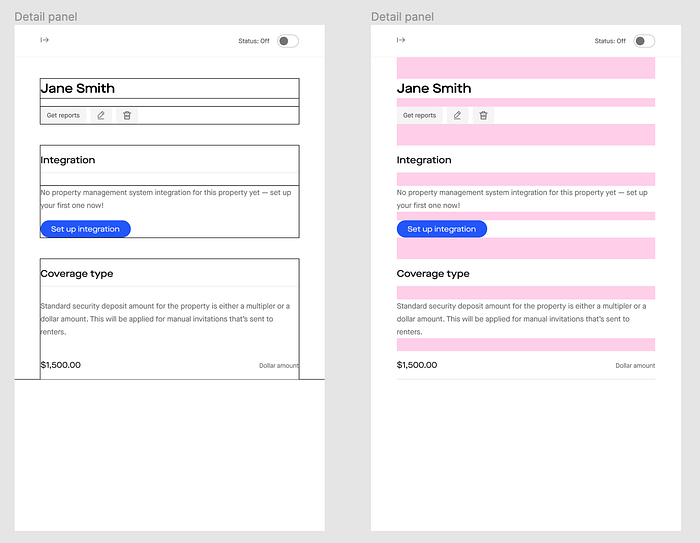
Task: Click $1,500.00 value in right panel
Action: click(417, 365)
